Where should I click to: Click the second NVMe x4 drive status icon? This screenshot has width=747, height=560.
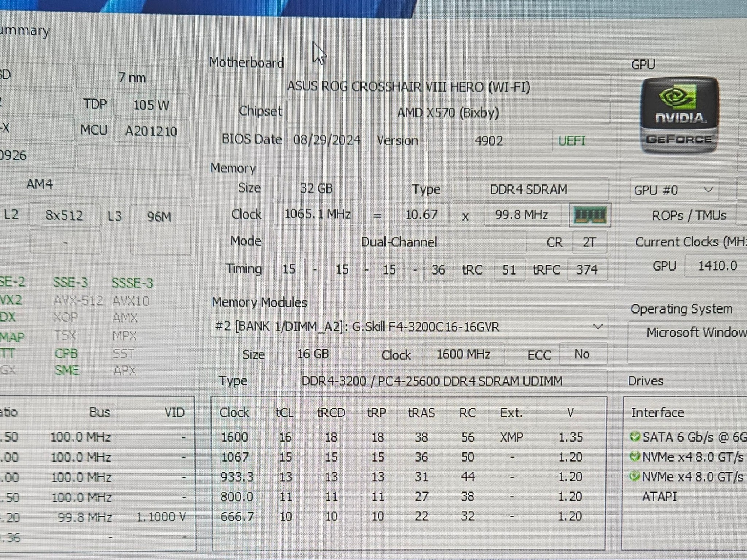coord(635,476)
